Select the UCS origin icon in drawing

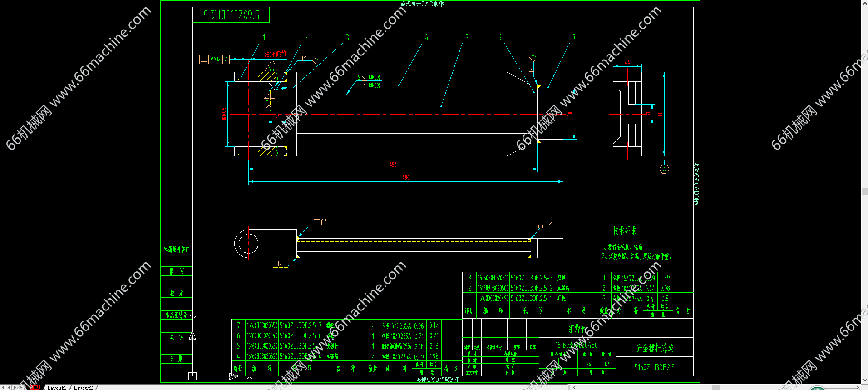(192, 376)
